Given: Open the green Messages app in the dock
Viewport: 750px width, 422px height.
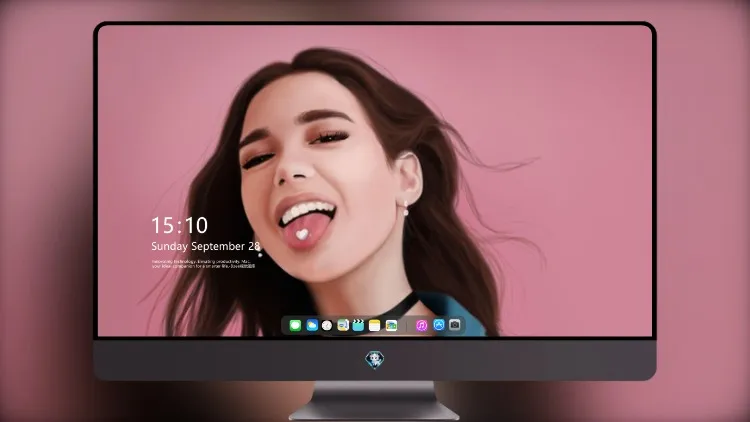Looking at the screenshot, I should tap(295, 325).
